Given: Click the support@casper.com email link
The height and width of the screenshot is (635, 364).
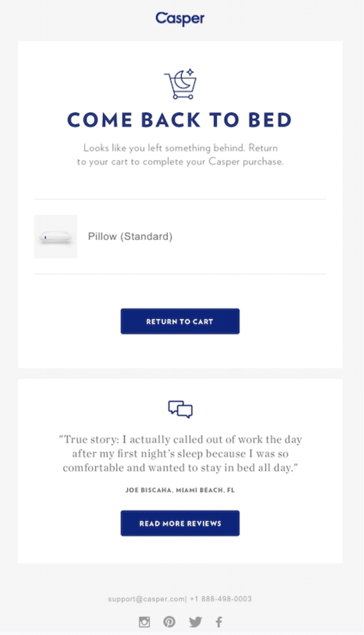Looking at the screenshot, I should pos(146,599).
